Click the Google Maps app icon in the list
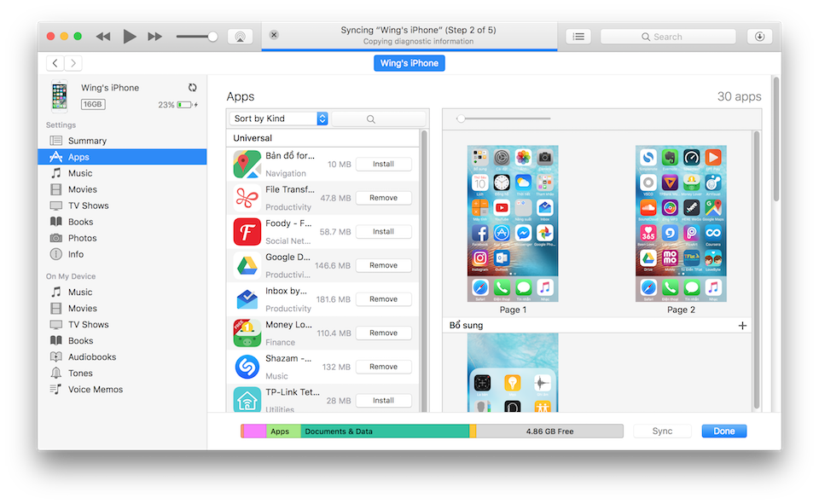The height and width of the screenshot is (504, 819). [x=247, y=164]
